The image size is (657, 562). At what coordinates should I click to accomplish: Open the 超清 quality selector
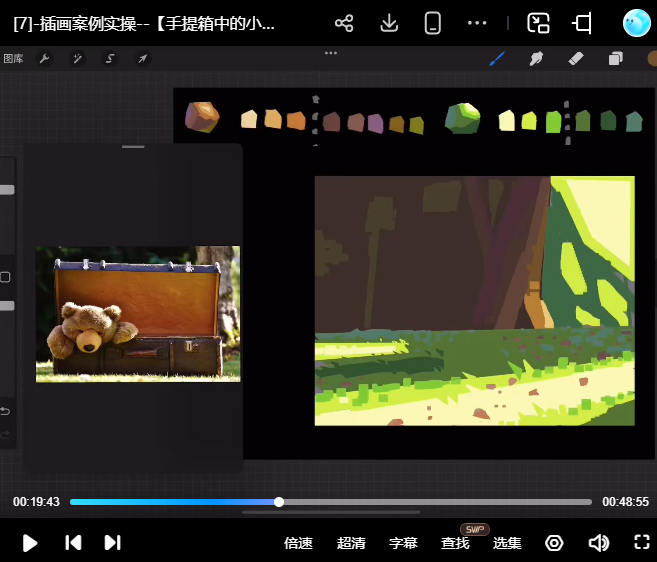point(351,543)
